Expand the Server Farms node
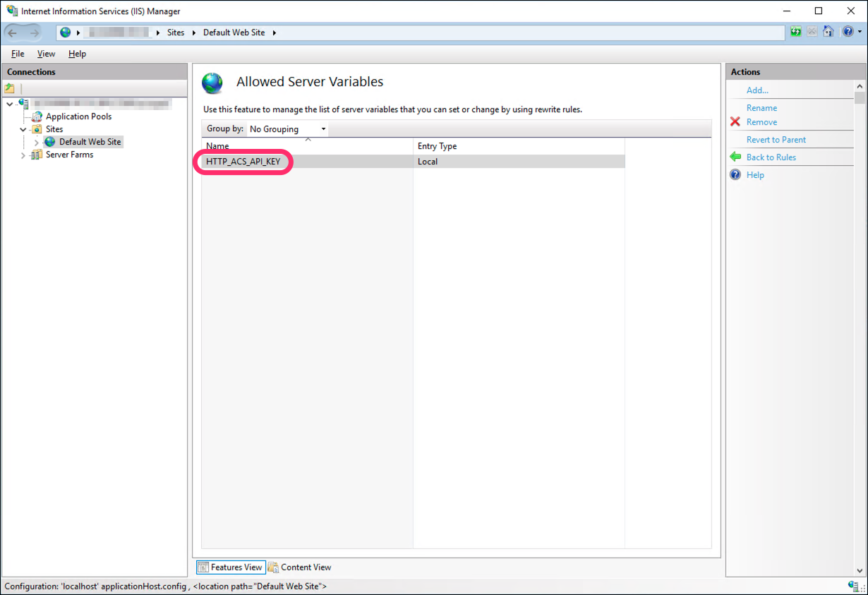Viewport: 868px width, 595px height. tap(23, 155)
